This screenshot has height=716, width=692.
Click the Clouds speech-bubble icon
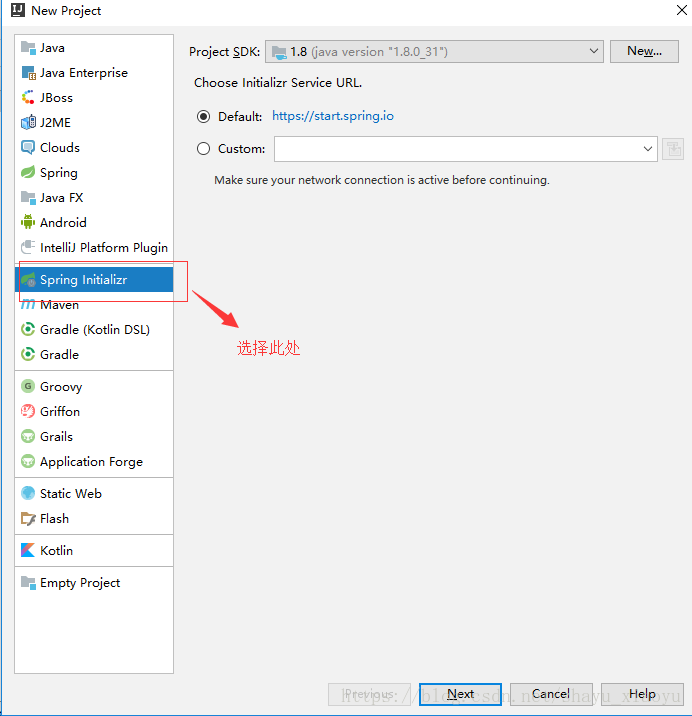click(28, 147)
